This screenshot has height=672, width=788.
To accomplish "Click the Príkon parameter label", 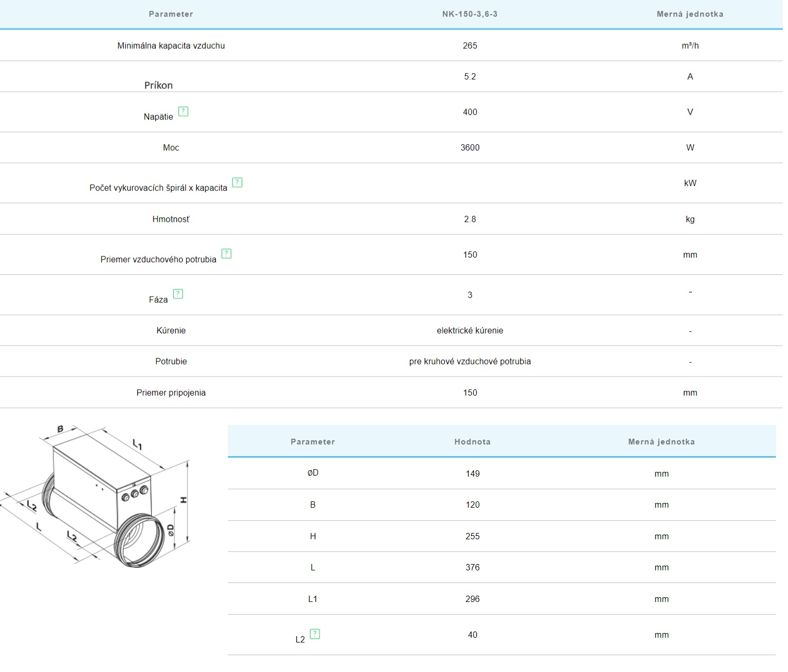I will [158, 85].
